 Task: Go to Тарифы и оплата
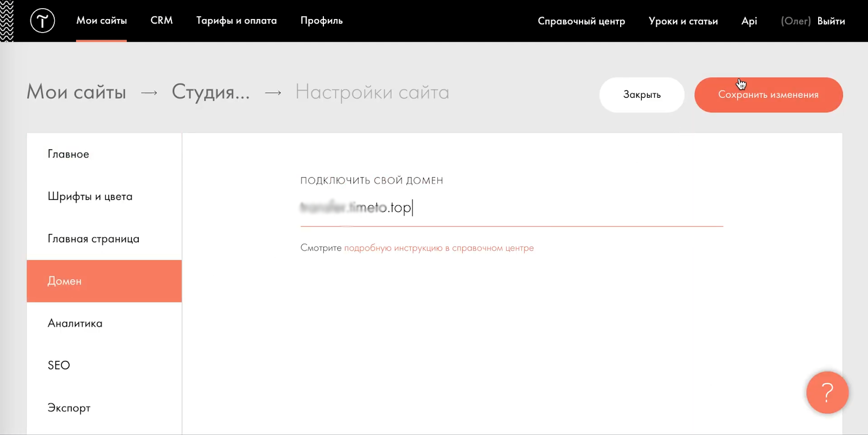click(237, 21)
